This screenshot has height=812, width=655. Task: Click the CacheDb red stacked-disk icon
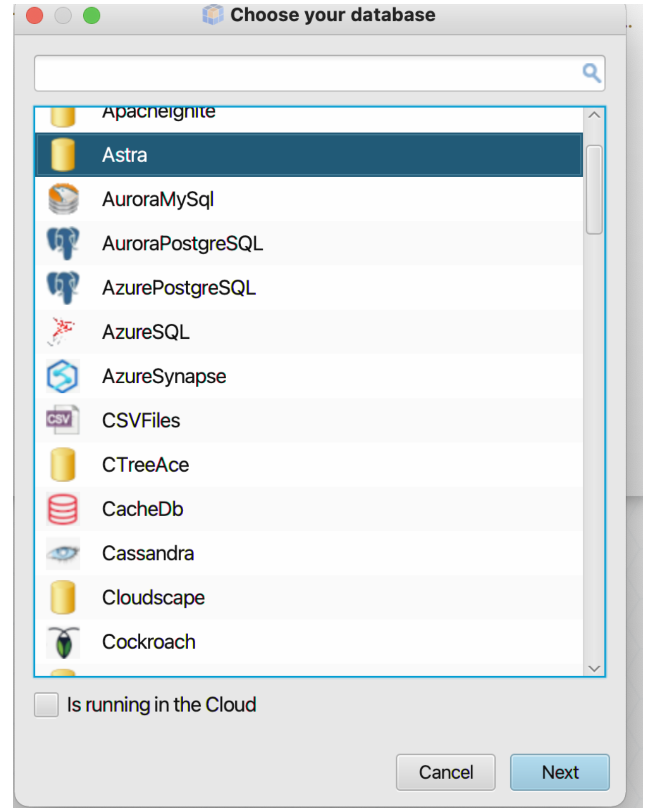point(63,509)
